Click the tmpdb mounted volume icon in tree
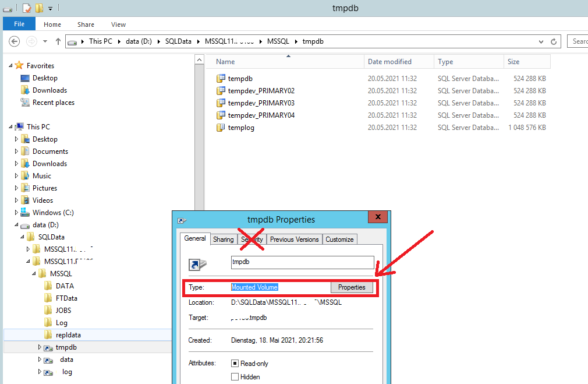 click(x=48, y=348)
